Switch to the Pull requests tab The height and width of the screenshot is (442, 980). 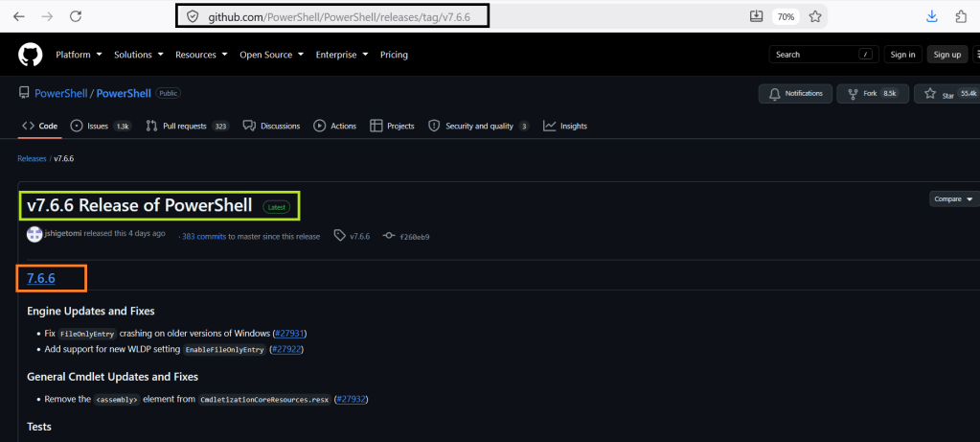187,126
